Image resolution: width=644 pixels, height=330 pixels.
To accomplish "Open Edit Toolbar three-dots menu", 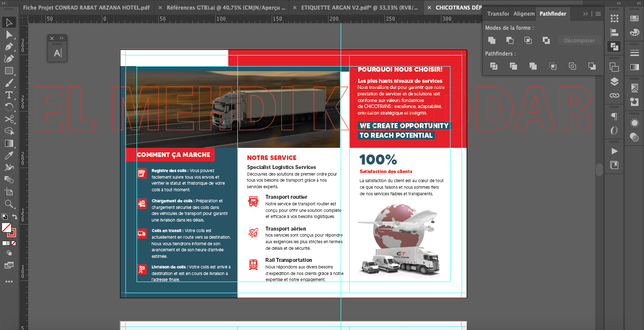I will 9,282.
